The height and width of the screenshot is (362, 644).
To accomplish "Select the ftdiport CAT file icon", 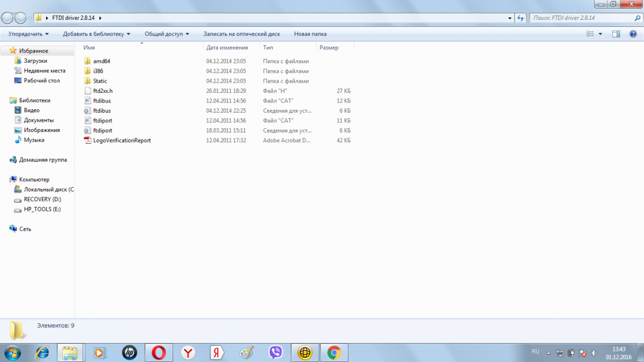I will click(88, 120).
